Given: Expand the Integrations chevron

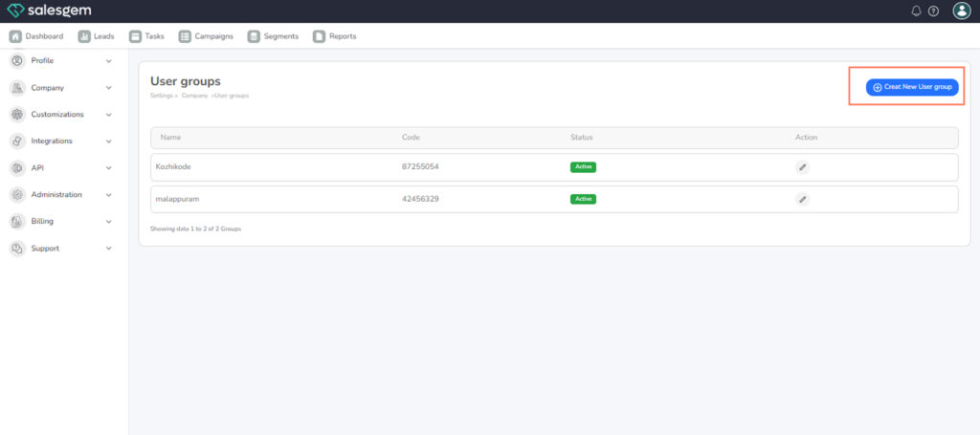Looking at the screenshot, I should (109, 141).
